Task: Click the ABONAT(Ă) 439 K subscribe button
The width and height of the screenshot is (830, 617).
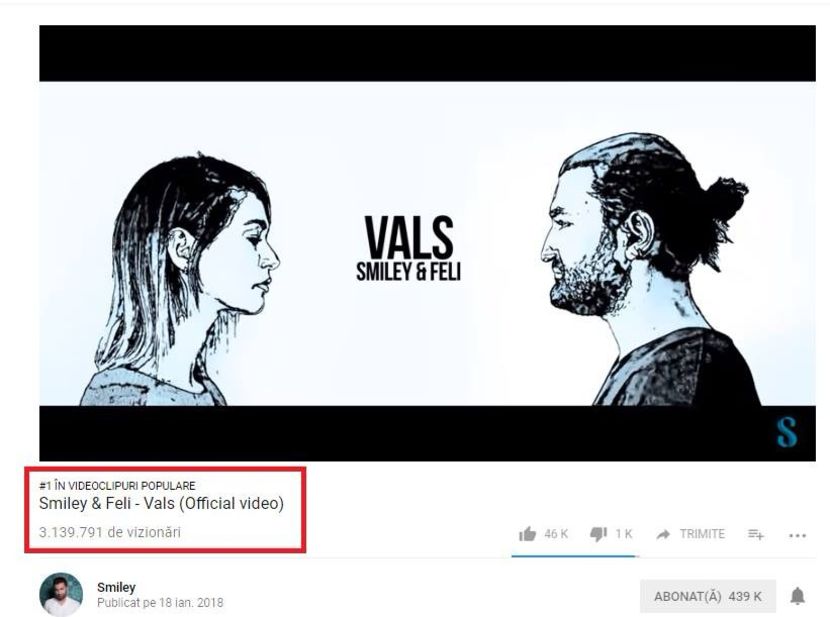Action: coord(708,596)
